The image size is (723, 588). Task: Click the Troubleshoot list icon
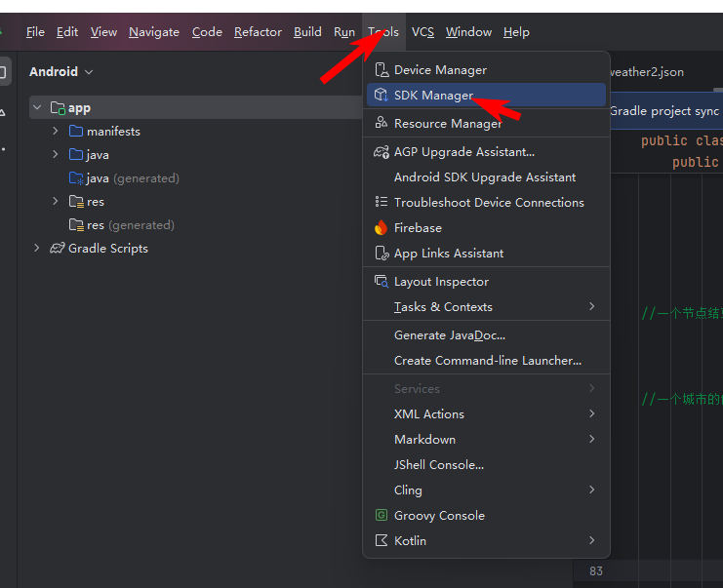coord(382,202)
